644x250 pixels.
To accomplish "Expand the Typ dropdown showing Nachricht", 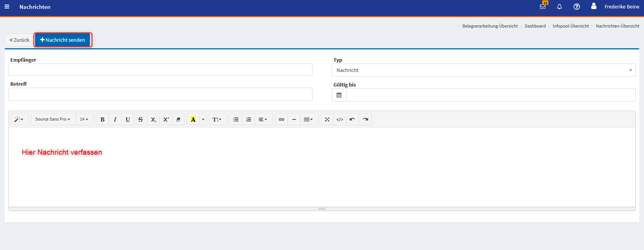I will click(x=483, y=70).
